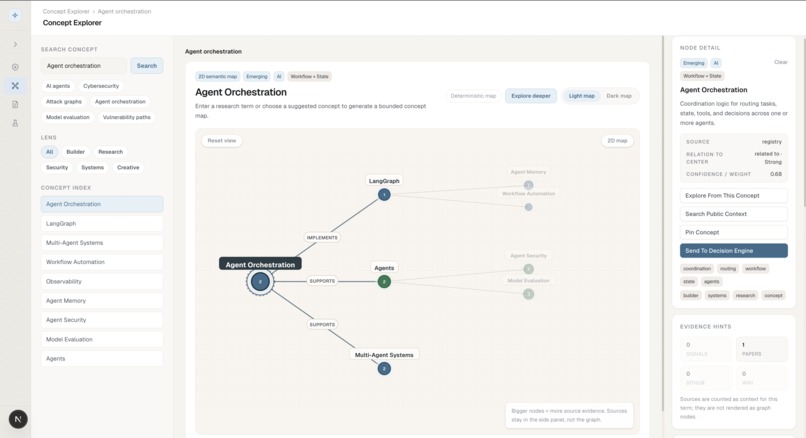Click the builder tag in Node Detail
806x438 pixels.
(691, 295)
